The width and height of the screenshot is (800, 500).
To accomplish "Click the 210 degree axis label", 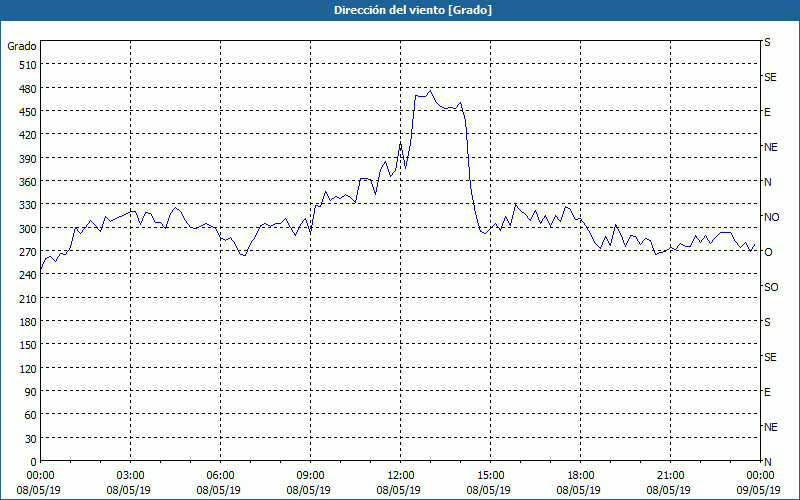I will pyautogui.click(x=28, y=298).
